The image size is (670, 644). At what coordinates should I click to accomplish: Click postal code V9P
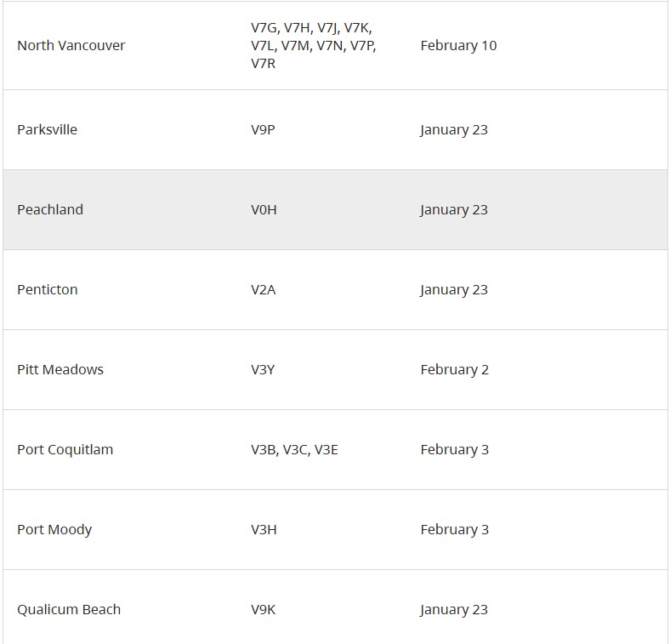[x=263, y=130]
